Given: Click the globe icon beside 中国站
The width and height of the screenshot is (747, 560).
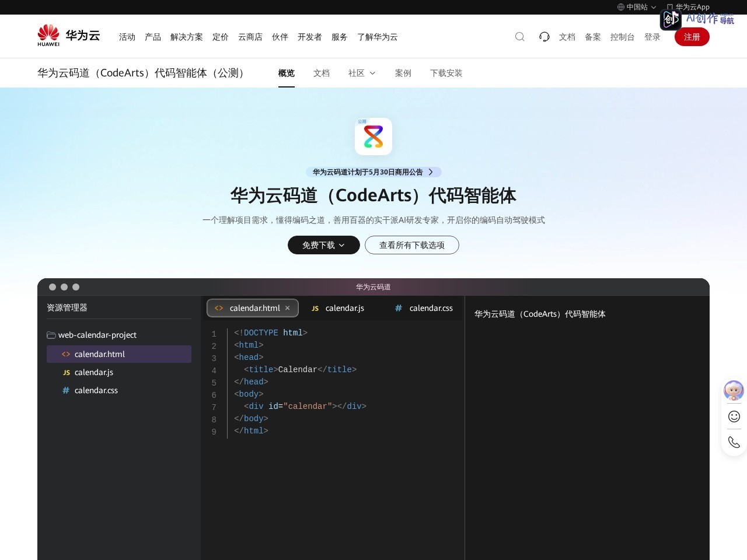Looking at the screenshot, I should point(621,7).
